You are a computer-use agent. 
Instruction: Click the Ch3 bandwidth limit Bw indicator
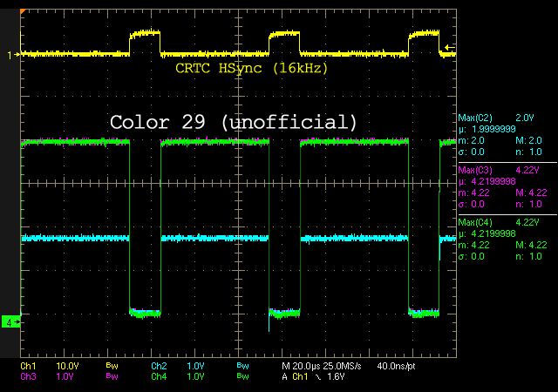(x=112, y=376)
